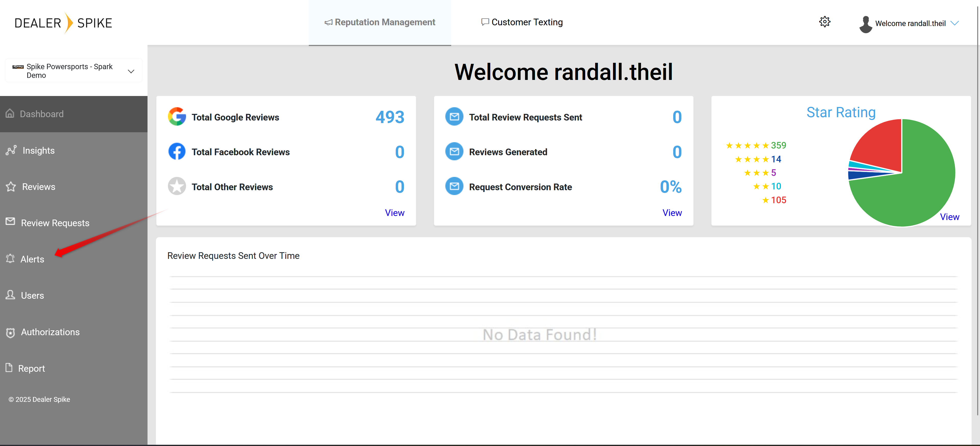Click the Users person icon
Viewport: 980px width, 446px height.
pos(10,295)
